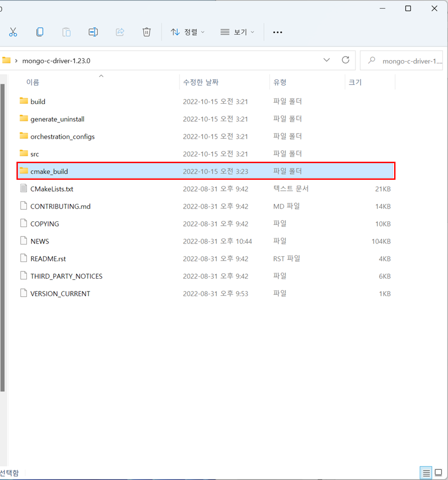Switch to details view icon at bottom right
The image size is (448, 480).
click(x=426, y=473)
